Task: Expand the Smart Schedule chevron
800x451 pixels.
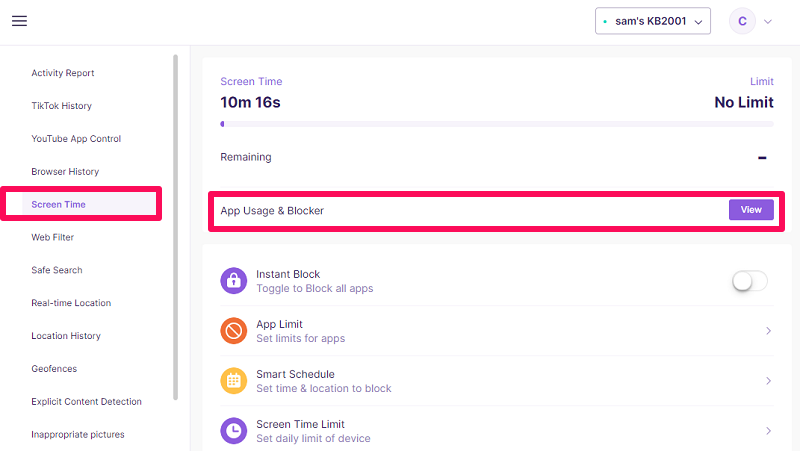Action: (768, 381)
